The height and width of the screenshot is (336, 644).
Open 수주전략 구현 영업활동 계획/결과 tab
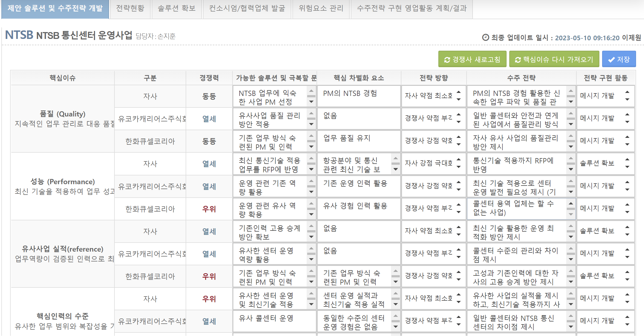coord(412,9)
